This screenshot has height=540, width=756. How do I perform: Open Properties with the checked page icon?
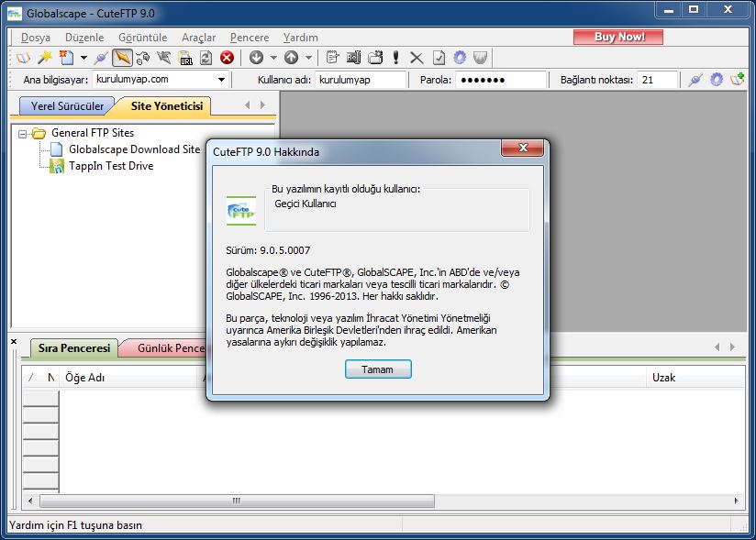click(439, 58)
